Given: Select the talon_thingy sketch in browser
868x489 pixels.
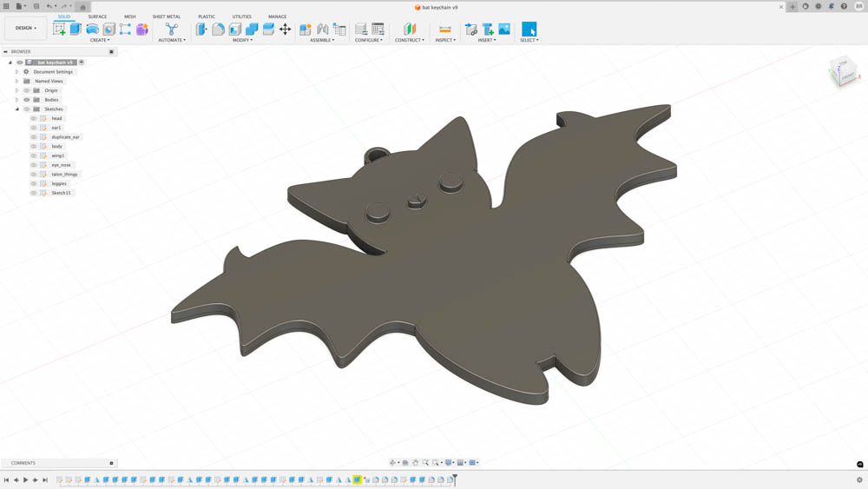Looking at the screenshot, I should [64, 175].
